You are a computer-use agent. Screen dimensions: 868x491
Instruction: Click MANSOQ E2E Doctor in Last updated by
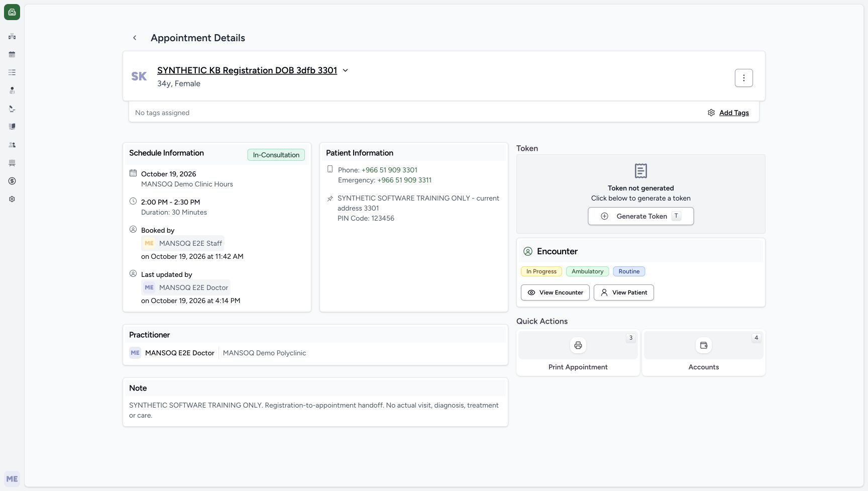pos(186,287)
